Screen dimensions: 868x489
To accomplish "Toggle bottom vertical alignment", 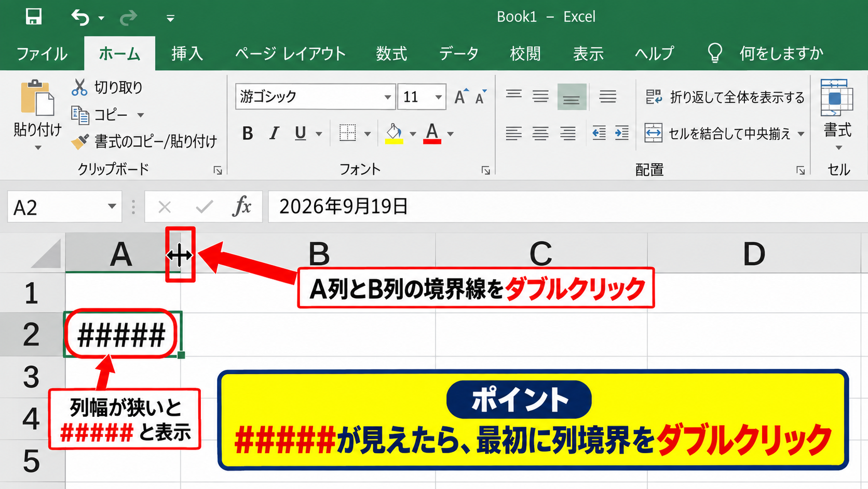I will click(x=572, y=97).
